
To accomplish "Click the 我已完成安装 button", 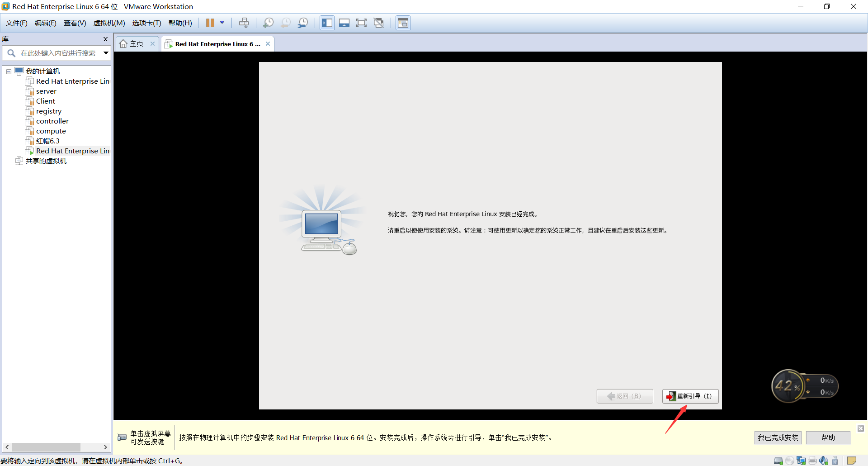I will coord(778,438).
